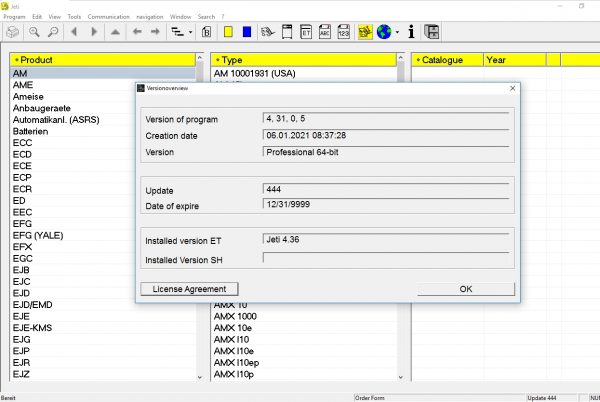Click the print icon in toolbar
Screen dimensions: 600x402
tap(13, 32)
